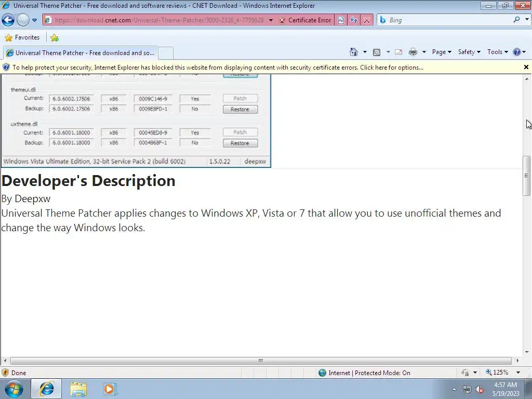Image resolution: width=532 pixels, height=399 pixels.
Task: Click the vertical scrollbar up arrow
Action: [527, 79]
